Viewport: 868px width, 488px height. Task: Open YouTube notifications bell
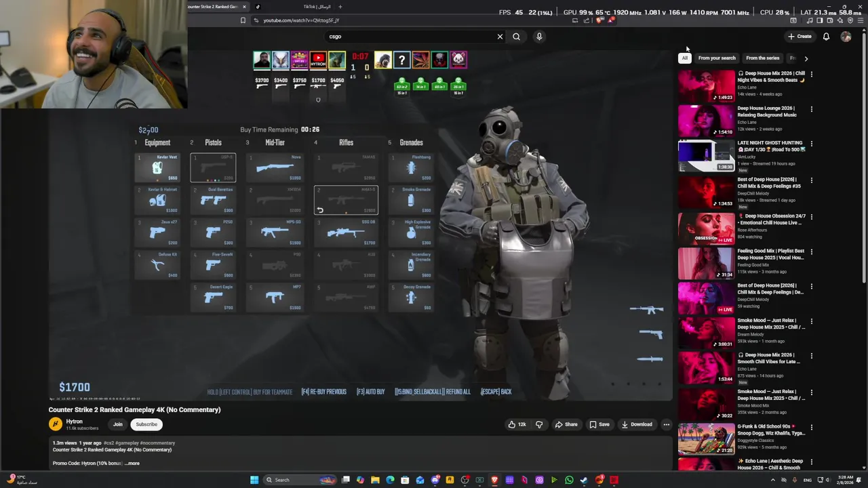coord(826,37)
